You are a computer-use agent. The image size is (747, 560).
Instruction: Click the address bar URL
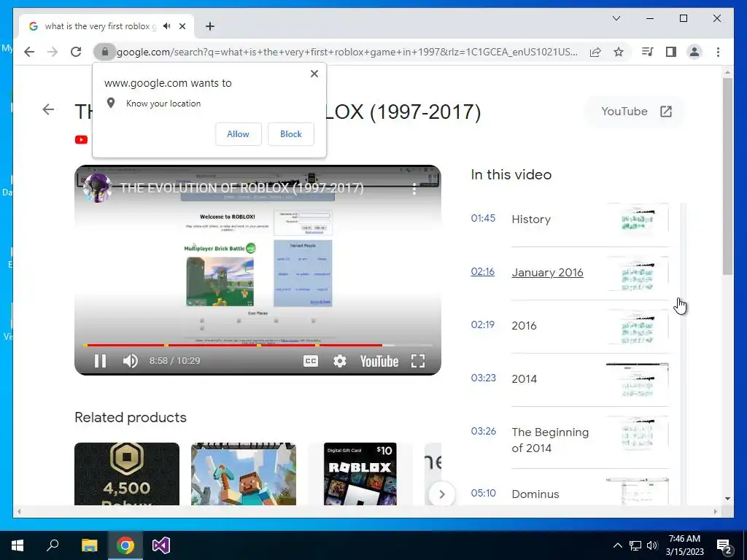point(347,52)
